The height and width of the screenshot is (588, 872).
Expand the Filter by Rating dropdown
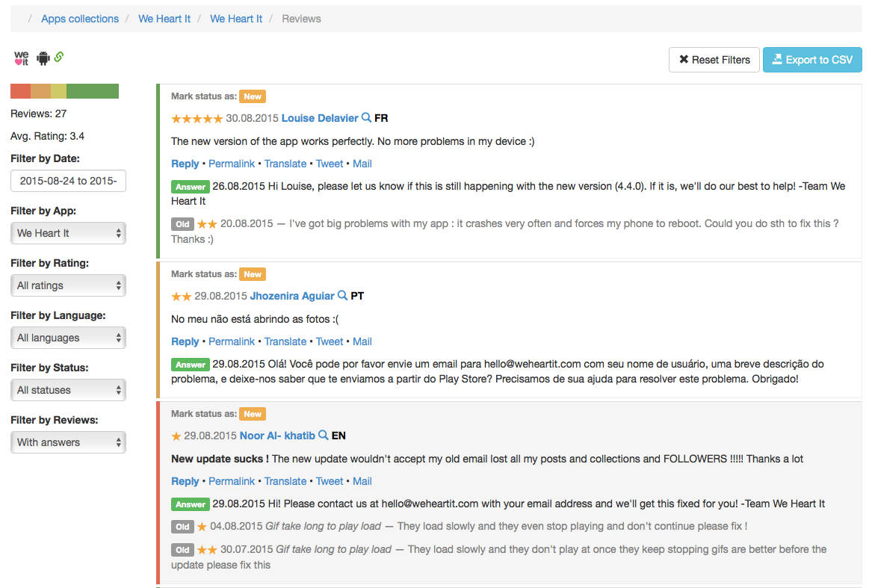coord(69,285)
